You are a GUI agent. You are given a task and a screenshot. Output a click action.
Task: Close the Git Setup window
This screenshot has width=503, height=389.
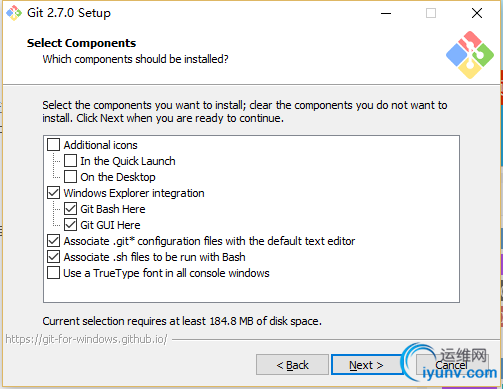477,13
